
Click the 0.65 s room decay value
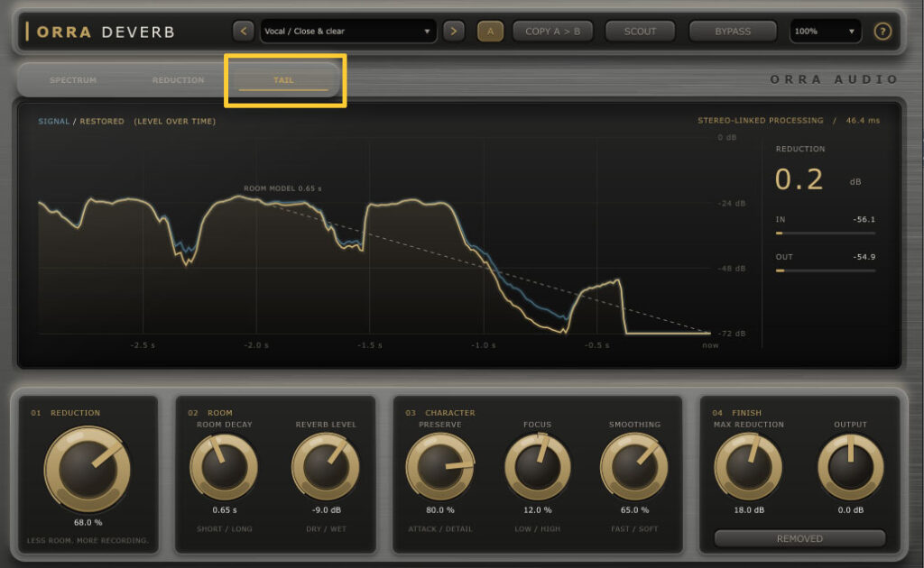click(225, 509)
